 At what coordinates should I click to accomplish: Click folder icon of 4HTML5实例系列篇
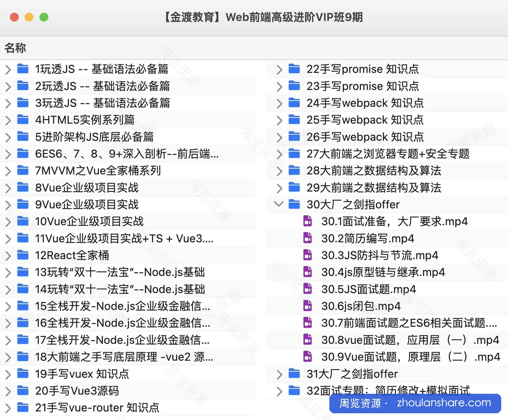(x=22, y=120)
